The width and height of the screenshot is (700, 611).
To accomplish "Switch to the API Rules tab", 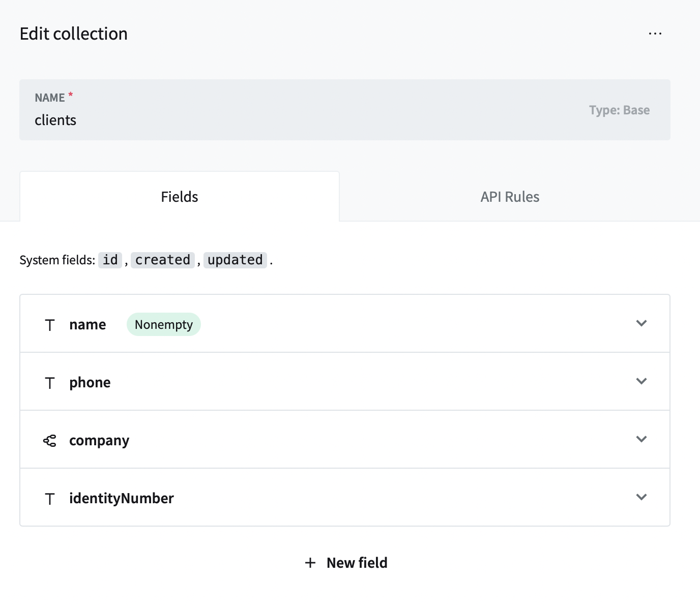I will pos(509,197).
